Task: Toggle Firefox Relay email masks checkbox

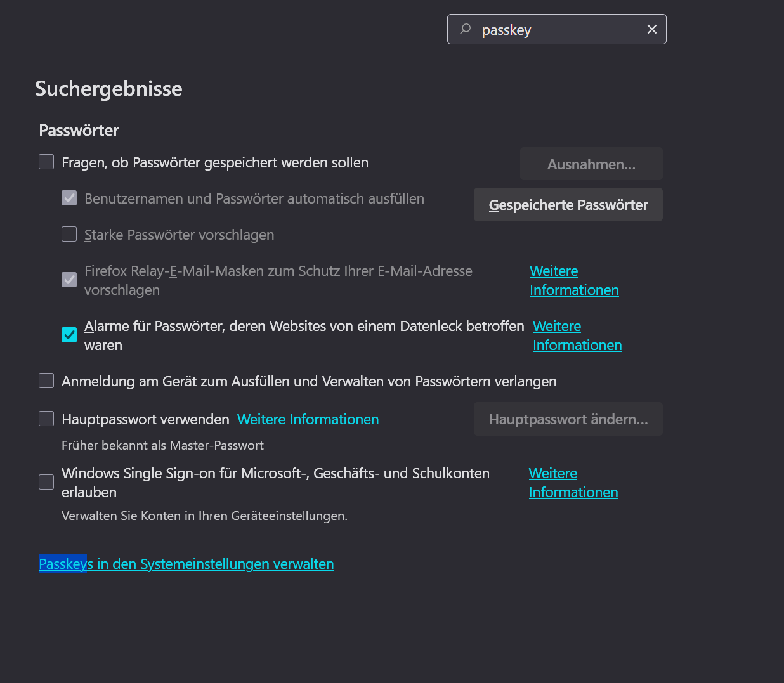Action: coord(69,280)
